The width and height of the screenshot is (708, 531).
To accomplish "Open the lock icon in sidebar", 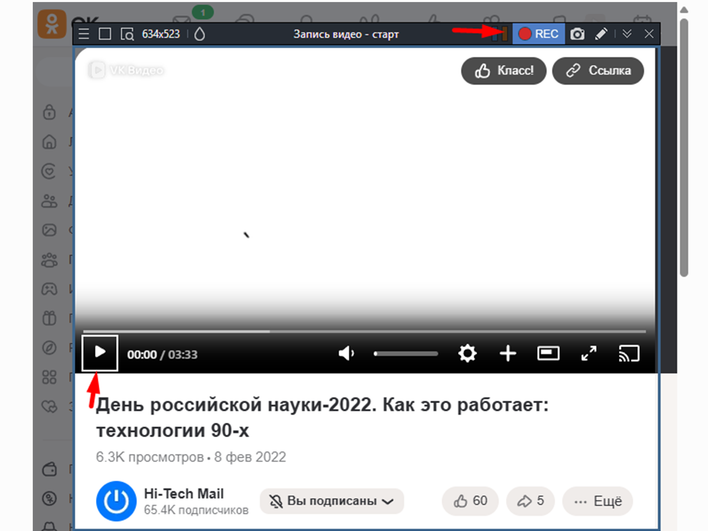I will click(x=49, y=112).
